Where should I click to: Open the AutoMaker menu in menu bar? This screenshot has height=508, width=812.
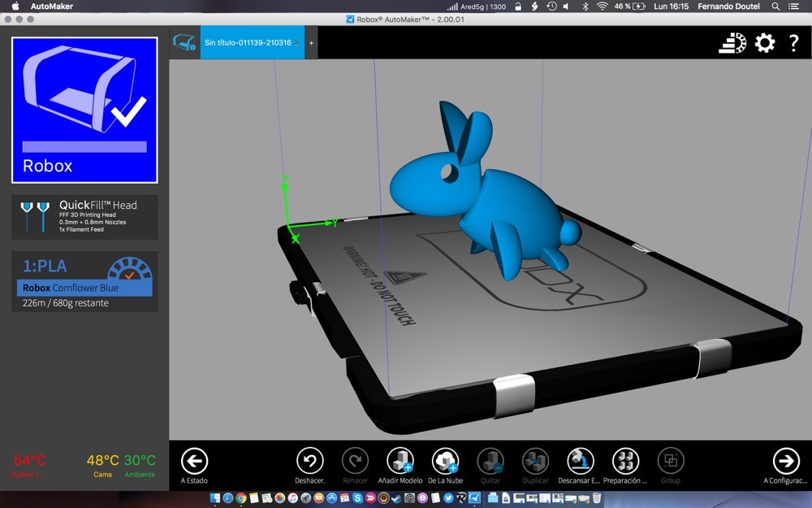click(52, 7)
